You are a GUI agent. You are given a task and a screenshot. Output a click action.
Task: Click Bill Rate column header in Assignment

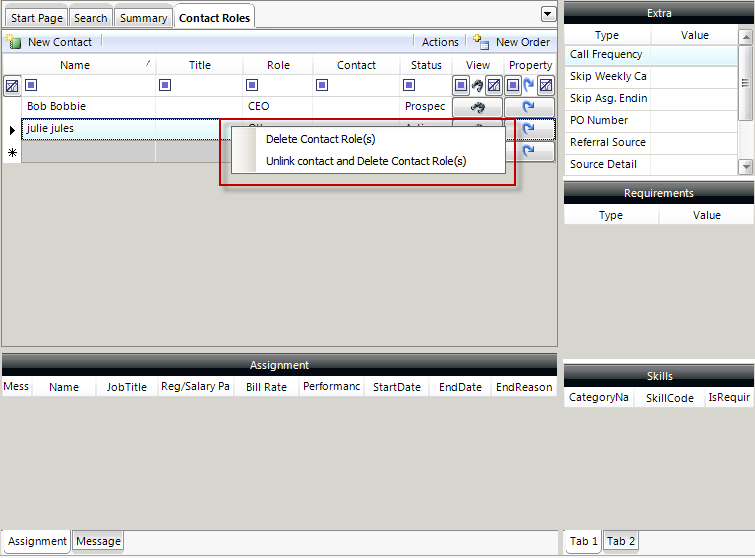[x=266, y=387]
